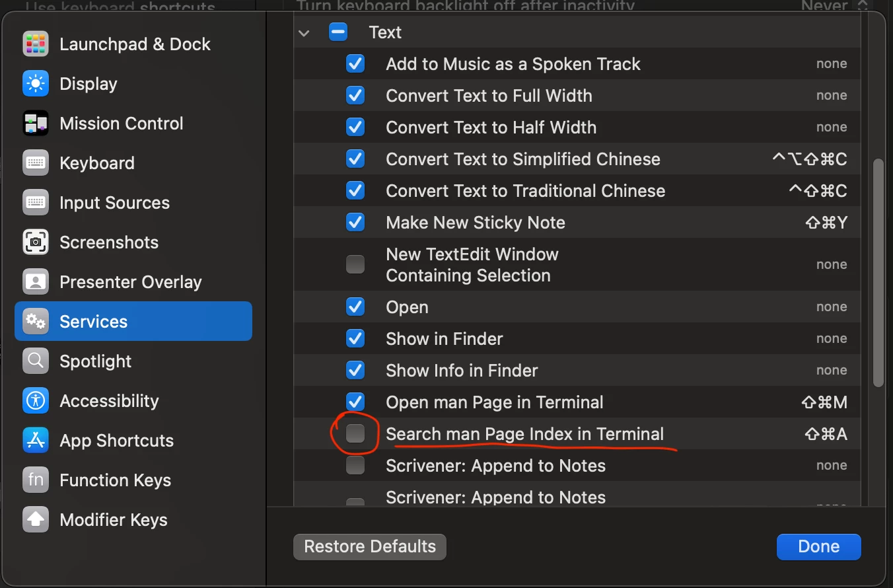
Task: Click the Input Sources keyboard icon
Action: point(36,203)
